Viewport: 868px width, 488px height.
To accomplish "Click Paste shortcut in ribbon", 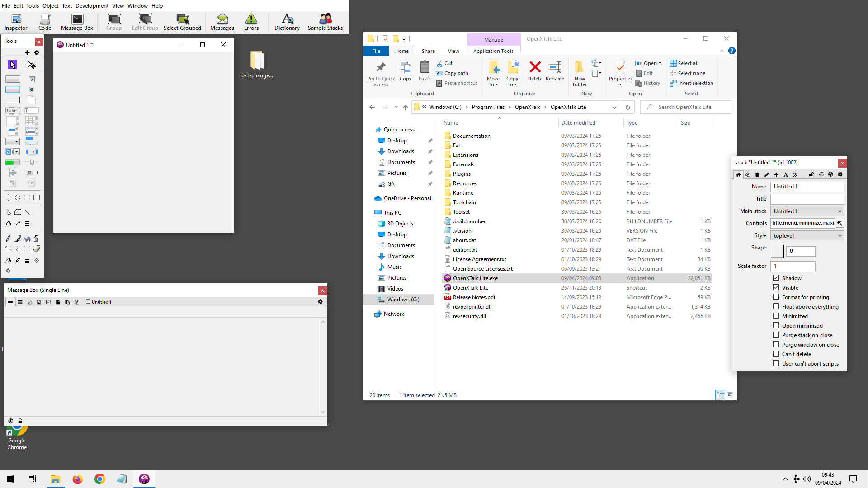I will (x=457, y=83).
